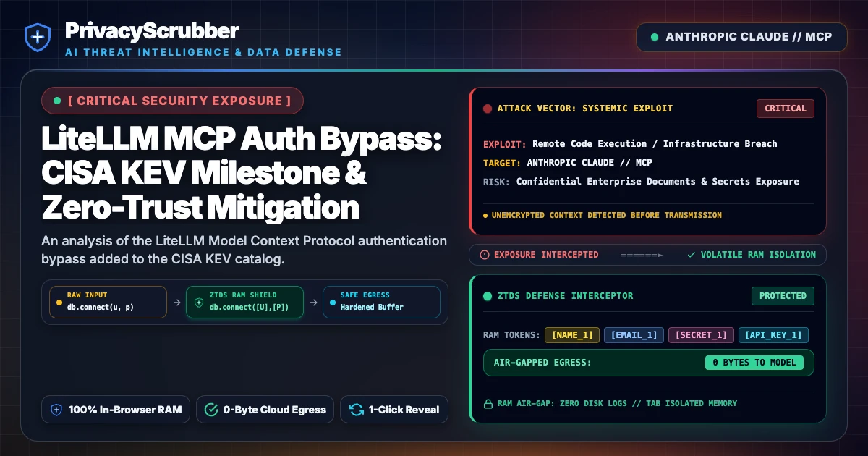Click the [API_KEY_1] token chip

(773, 335)
